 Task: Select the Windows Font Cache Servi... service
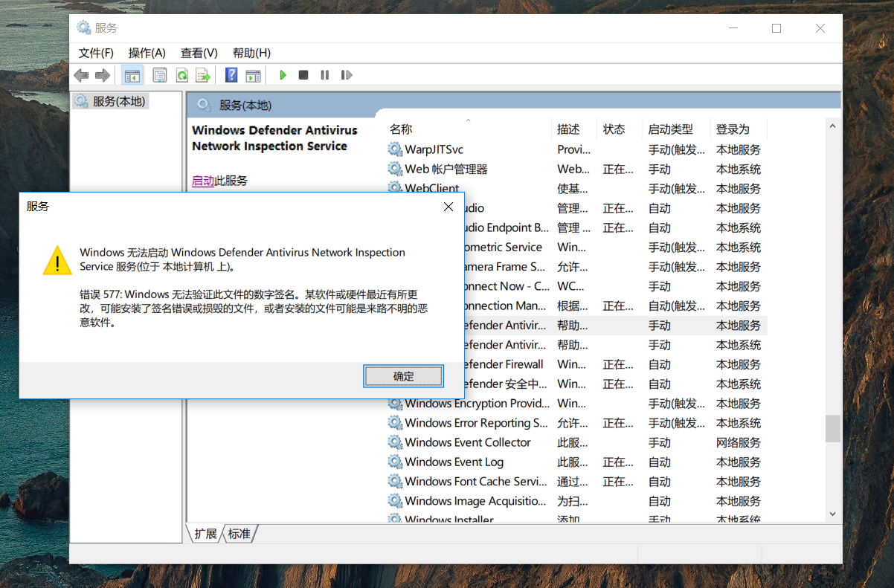[576, 481]
